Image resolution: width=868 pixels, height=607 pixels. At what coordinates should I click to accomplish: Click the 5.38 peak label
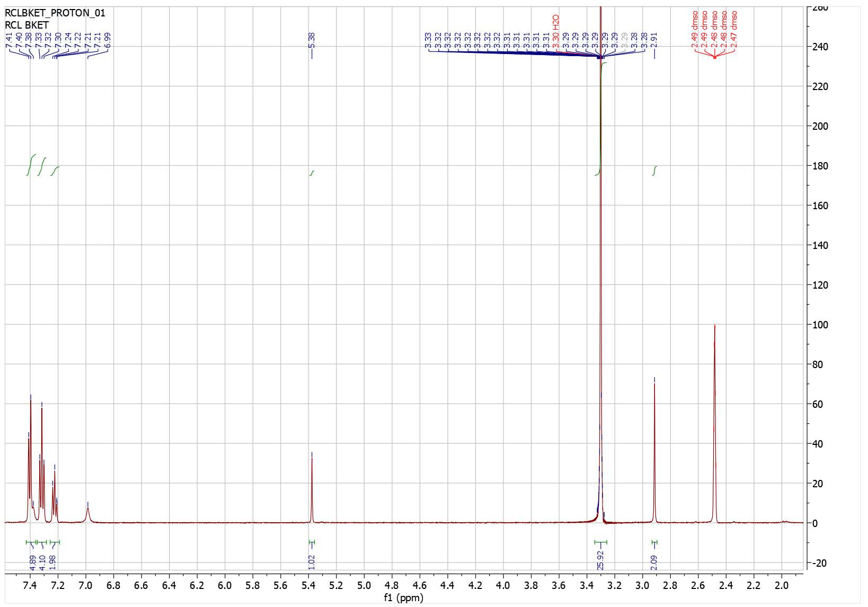[x=312, y=39]
